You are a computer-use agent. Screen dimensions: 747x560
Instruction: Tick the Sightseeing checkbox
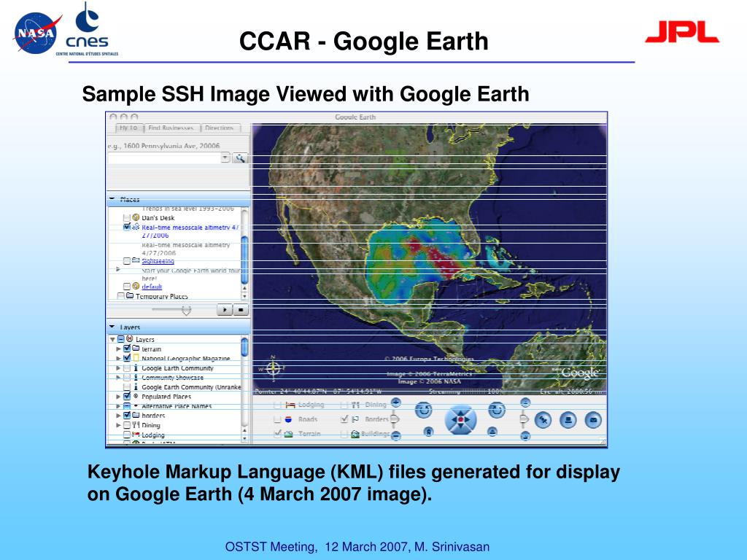pos(127,261)
